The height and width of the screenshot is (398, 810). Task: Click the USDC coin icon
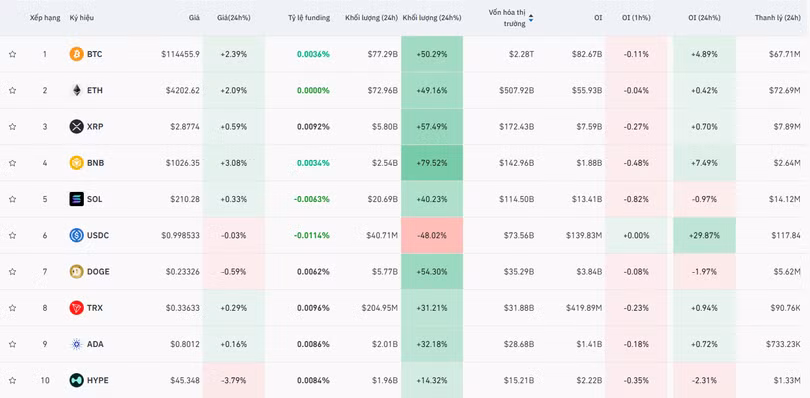tap(76, 235)
